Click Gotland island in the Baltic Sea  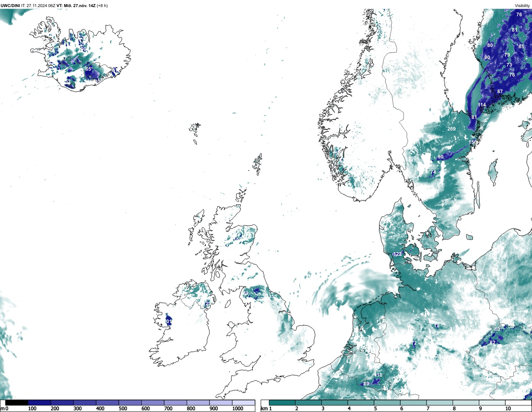[493, 172]
